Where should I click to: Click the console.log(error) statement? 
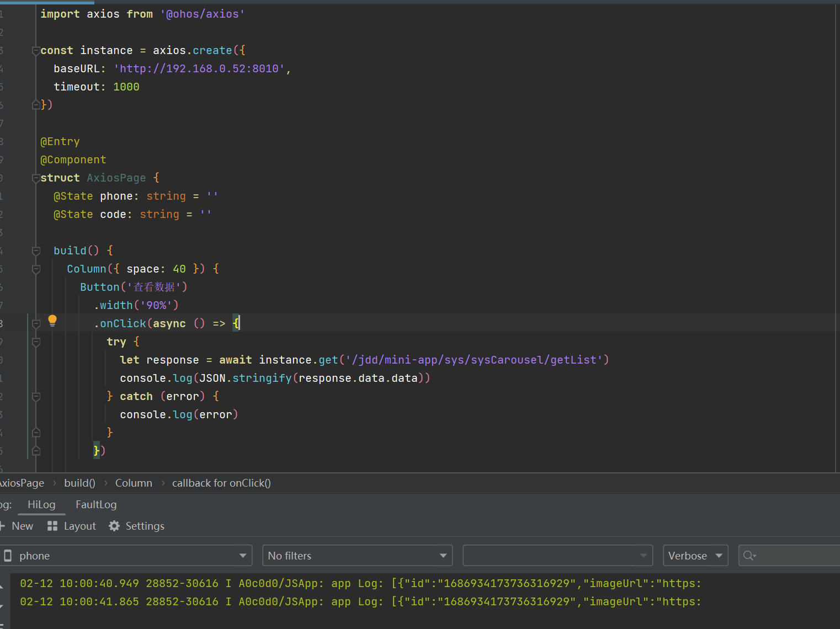179,414
